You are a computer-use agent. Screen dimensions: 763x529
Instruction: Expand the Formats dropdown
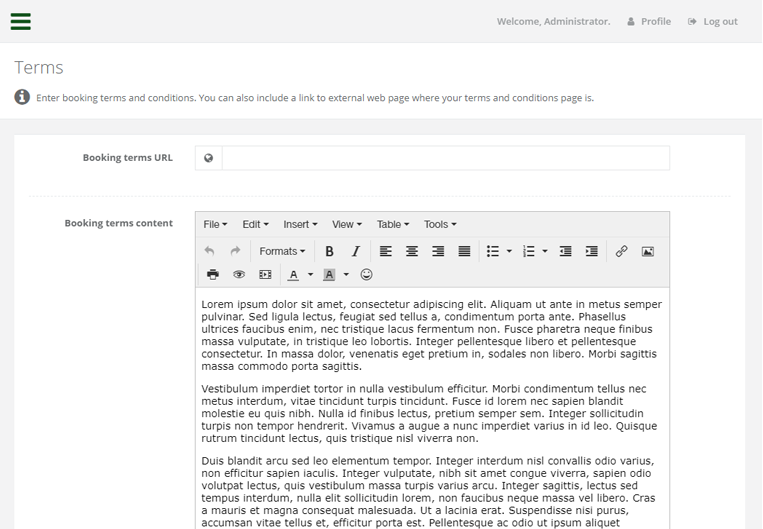tap(282, 251)
